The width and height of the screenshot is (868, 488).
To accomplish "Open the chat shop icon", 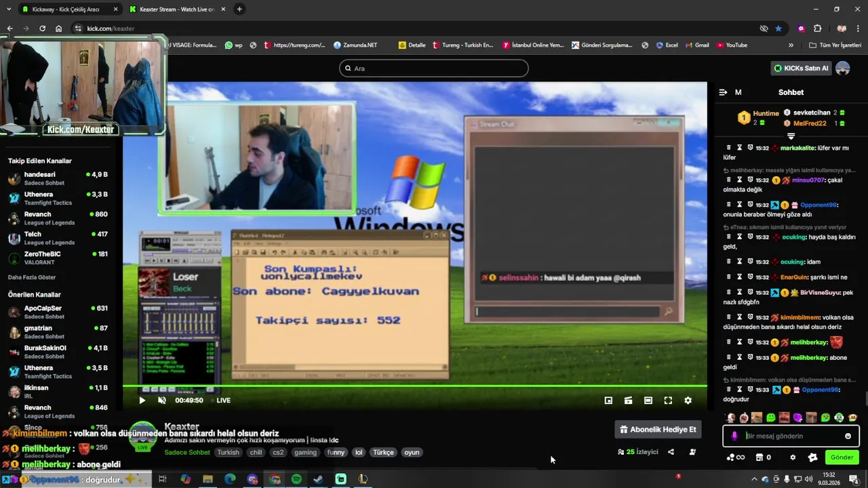I will pos(759,457).
